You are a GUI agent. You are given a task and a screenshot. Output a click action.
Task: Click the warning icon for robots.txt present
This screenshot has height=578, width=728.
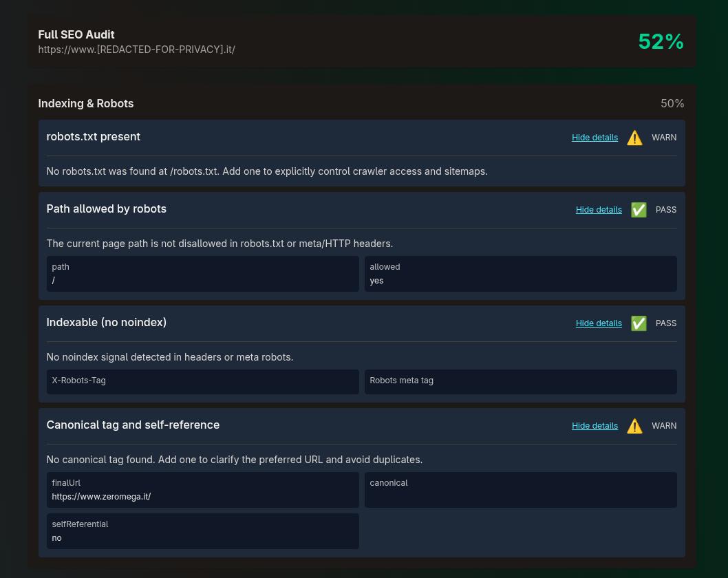click(634, 138)
